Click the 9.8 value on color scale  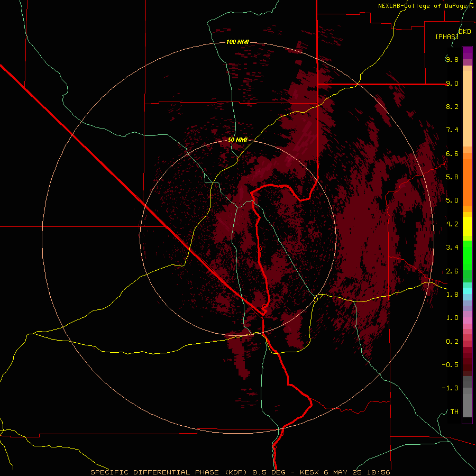(452, 59)
